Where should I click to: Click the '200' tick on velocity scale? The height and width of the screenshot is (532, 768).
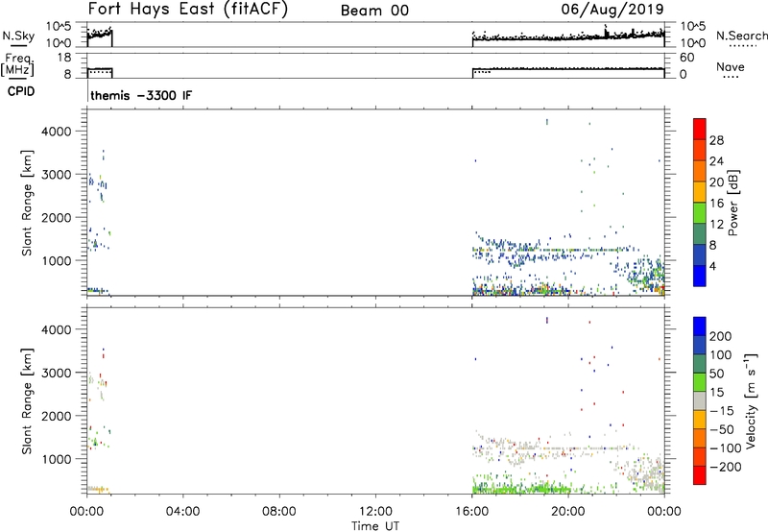(x=721, y=336)
